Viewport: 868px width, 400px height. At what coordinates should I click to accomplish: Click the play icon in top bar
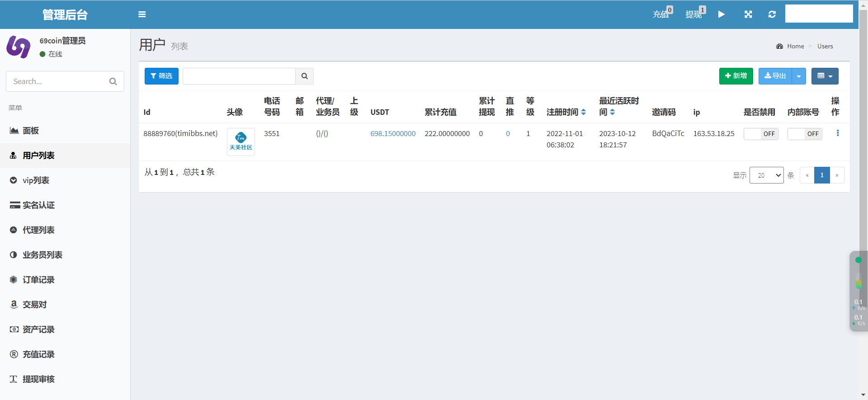(x=722, y=14)
